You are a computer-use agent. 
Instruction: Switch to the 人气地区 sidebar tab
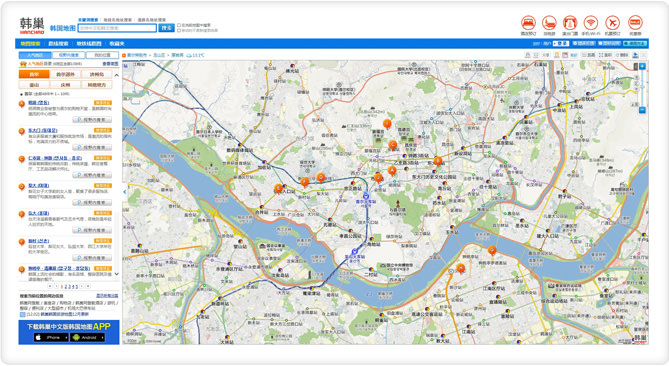coord(35,55)
